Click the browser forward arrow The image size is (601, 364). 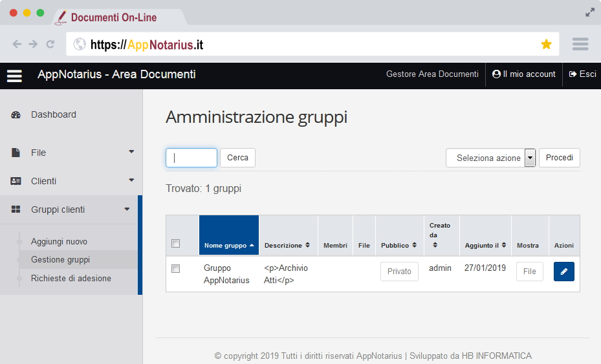(x=33, y=44)
